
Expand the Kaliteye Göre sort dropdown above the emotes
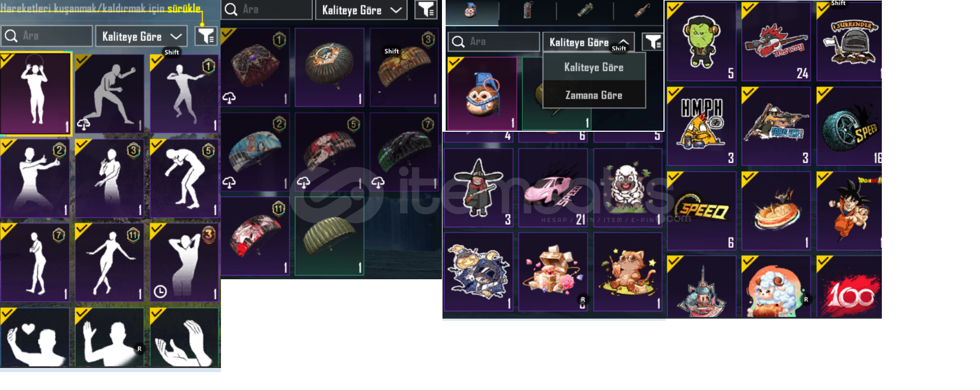pos(141,36)
